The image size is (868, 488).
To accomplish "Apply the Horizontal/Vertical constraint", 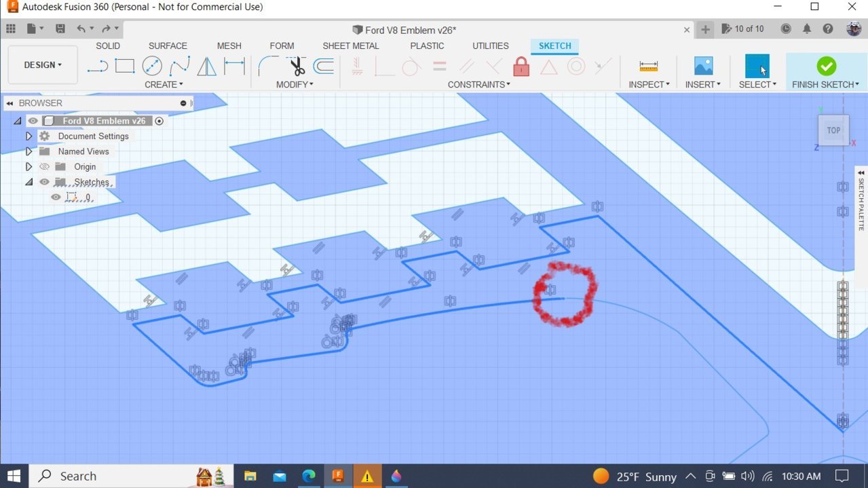I will 357,66.
